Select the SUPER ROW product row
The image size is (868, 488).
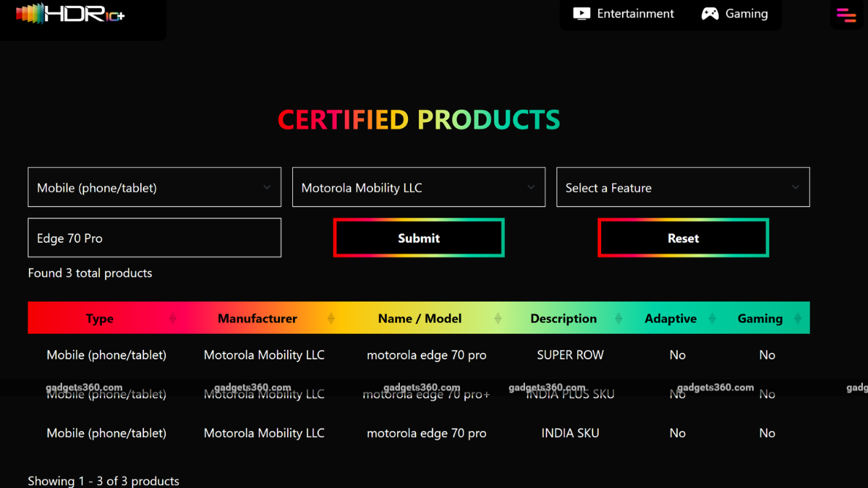coord(570,355)
